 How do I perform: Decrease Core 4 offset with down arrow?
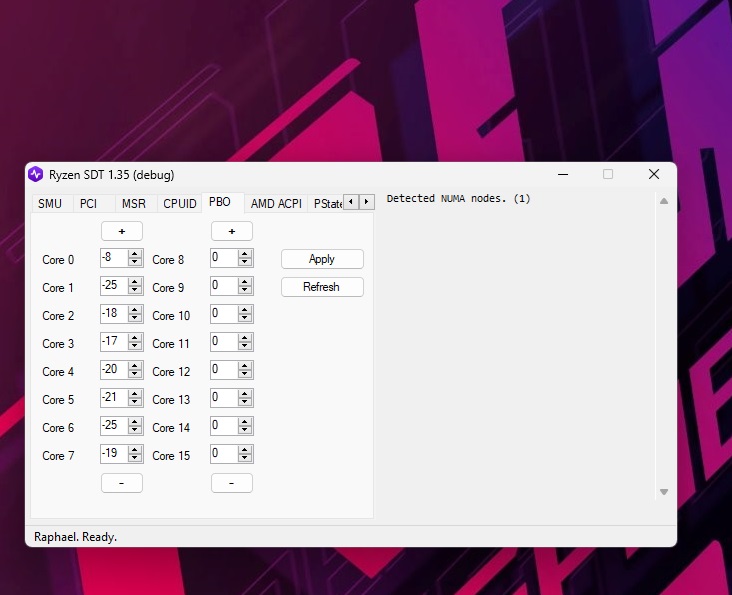point(135,374)
